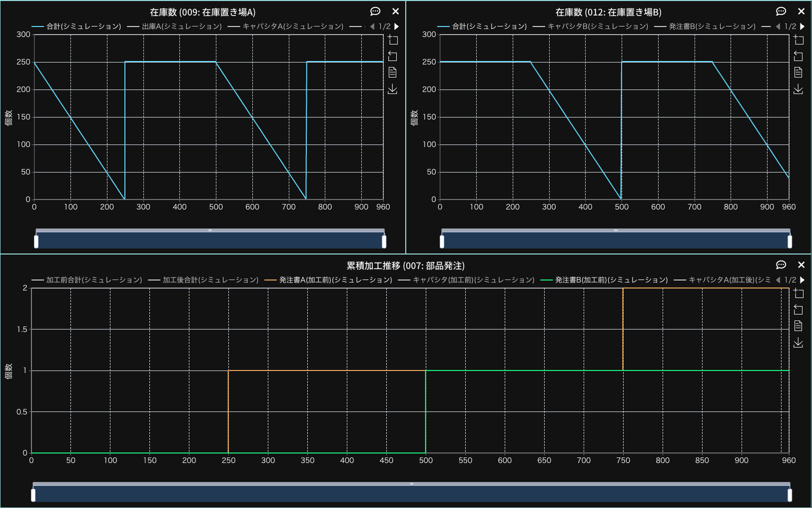Click the title 在庫数 (012: 在庫置き場B)

609,12
